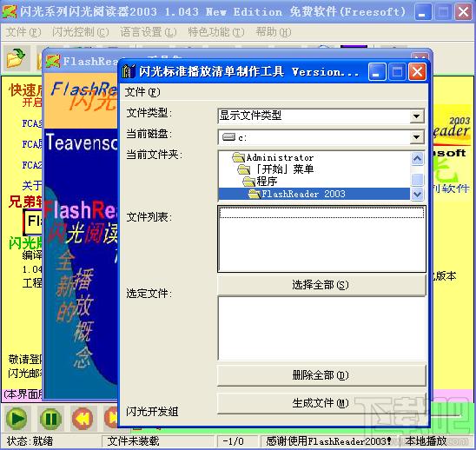Click the -1/0 status counter
Viewport: 476px width, 450px height.
tap(233, 441)
